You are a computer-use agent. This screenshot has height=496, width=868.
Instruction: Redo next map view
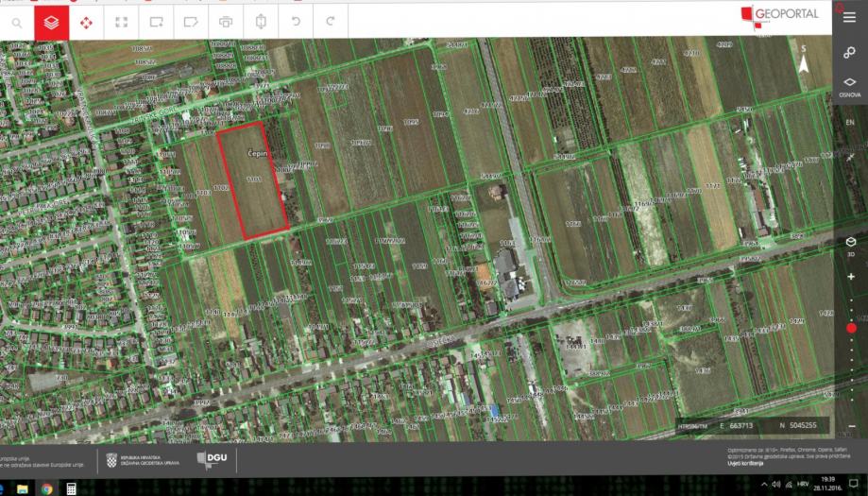(331, 22)
